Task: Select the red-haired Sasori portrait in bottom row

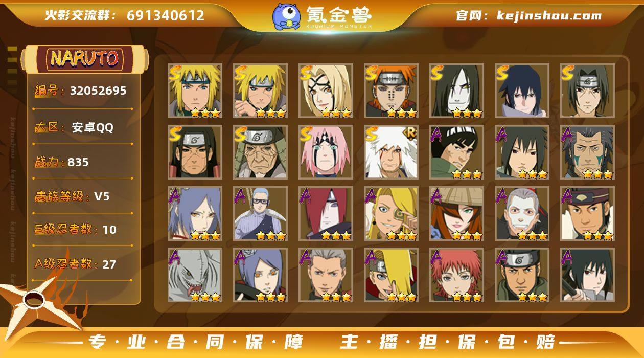Action: coord(456,275)
